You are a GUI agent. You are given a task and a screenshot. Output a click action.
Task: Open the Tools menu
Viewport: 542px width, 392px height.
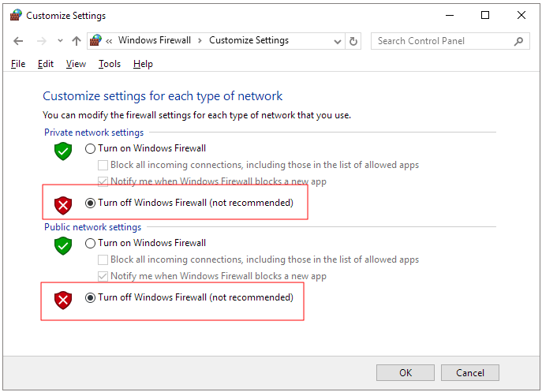click(110, 64)
